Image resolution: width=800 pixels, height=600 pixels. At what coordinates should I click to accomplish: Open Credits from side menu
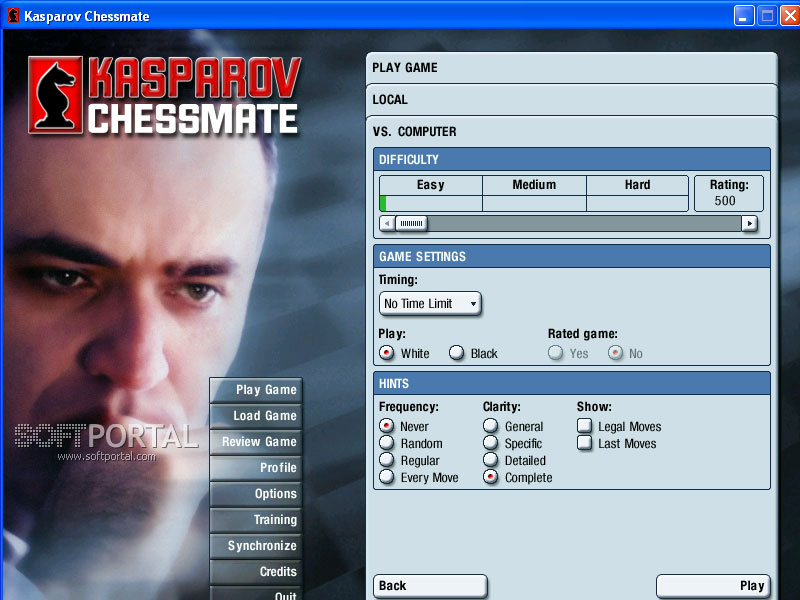[256, 572]
